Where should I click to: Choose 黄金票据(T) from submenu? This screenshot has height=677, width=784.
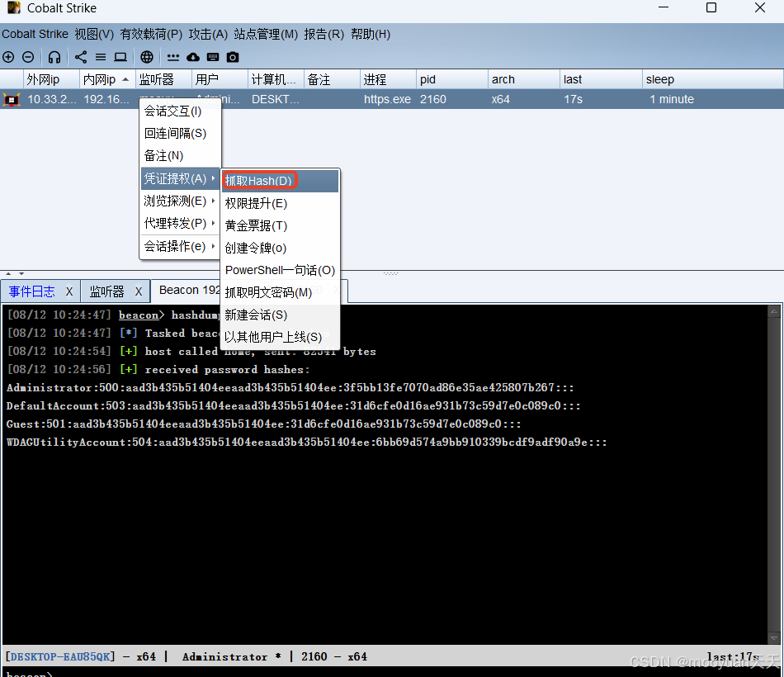tap(280, 225)
